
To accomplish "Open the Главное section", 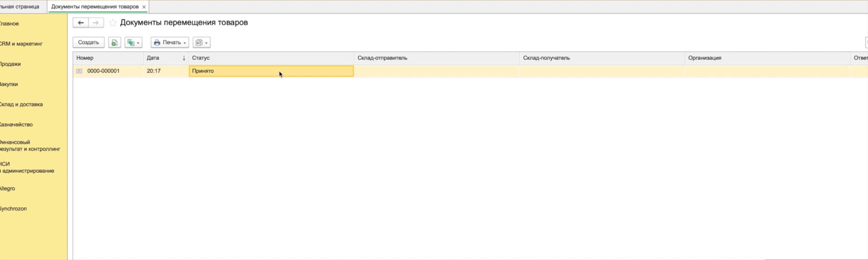I will coord(9,23).
